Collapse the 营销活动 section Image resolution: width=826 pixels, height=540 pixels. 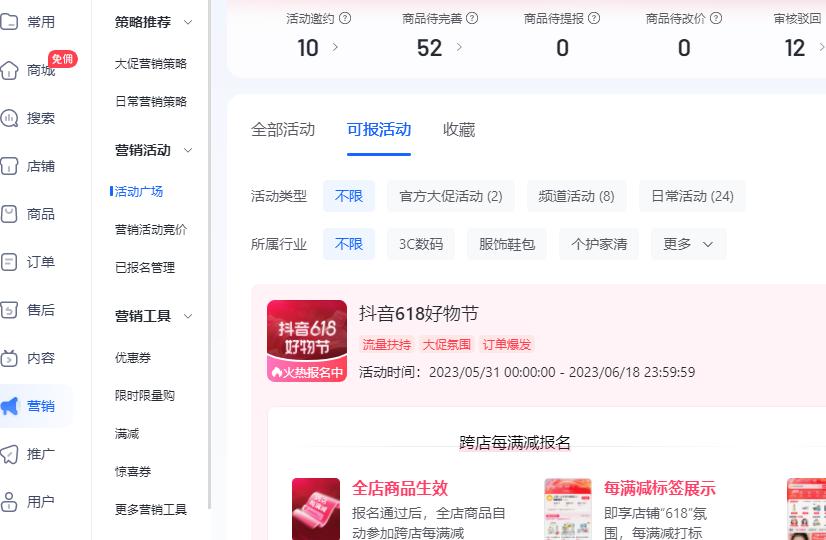coord(188,150)
